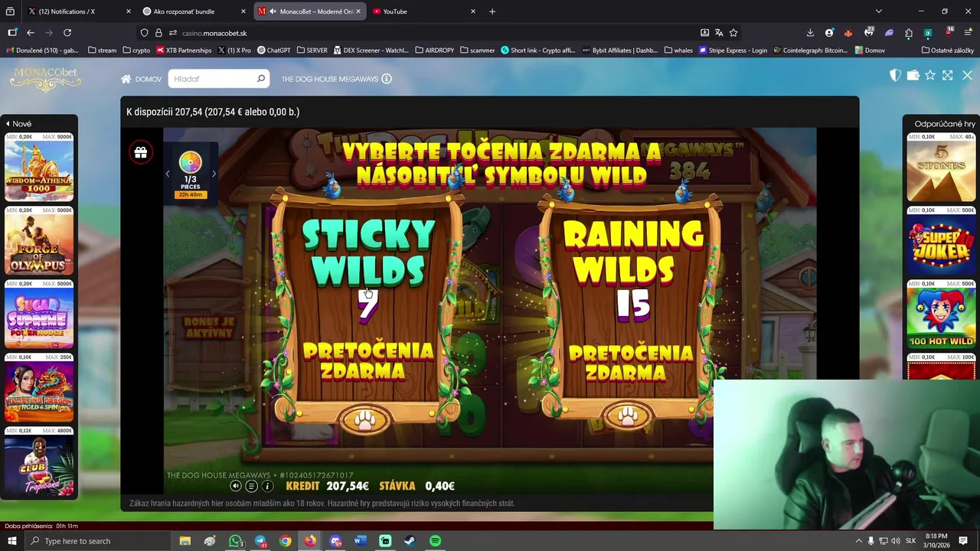
Task: Open the ChatGPT bookmark
Action: tap(274, 51)
